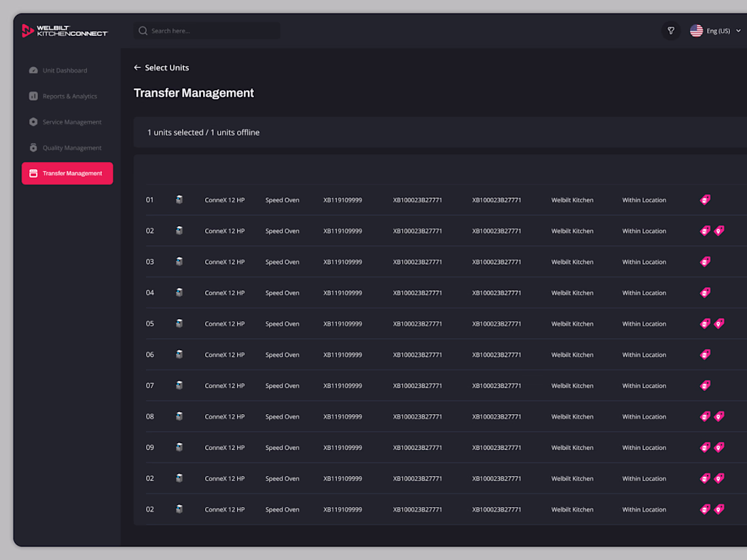The image size is (747, 560).
Task: Click the US flag icon
Action: [x=696, y=31]
